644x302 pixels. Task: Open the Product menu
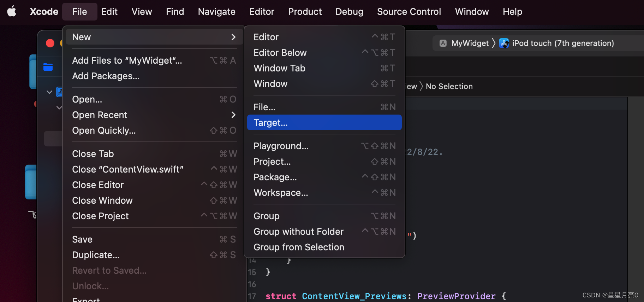click(x=305, y=12)
